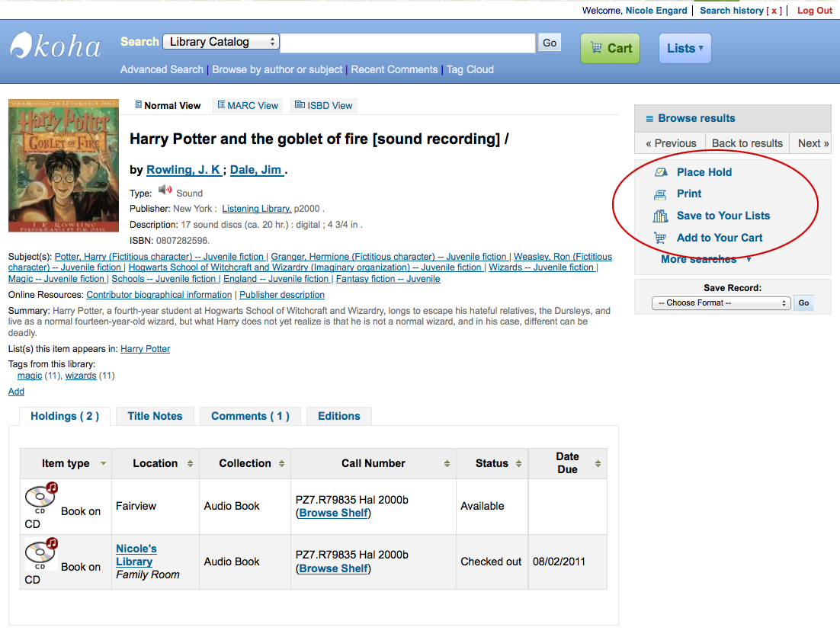This screenshot has height=640, width=840.
Task: Open Publisher description link
Action: click(x=282, y=295)
